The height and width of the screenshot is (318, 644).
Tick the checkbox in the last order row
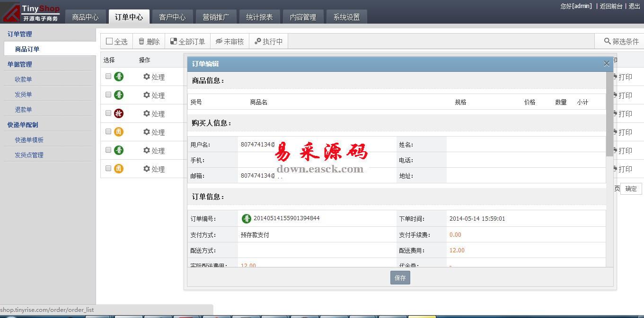(x=108, y=168)
